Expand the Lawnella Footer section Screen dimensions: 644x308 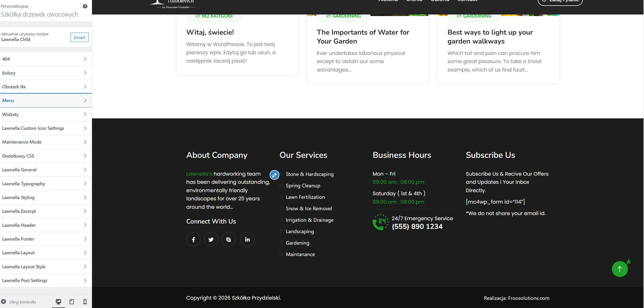coord(46,239)
